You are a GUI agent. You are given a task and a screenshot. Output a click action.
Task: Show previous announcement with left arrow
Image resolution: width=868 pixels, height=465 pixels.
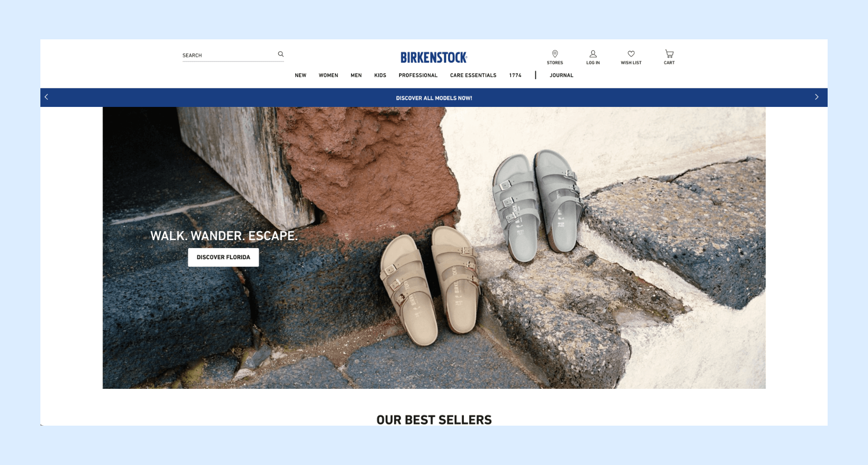(x=46, y=97)
